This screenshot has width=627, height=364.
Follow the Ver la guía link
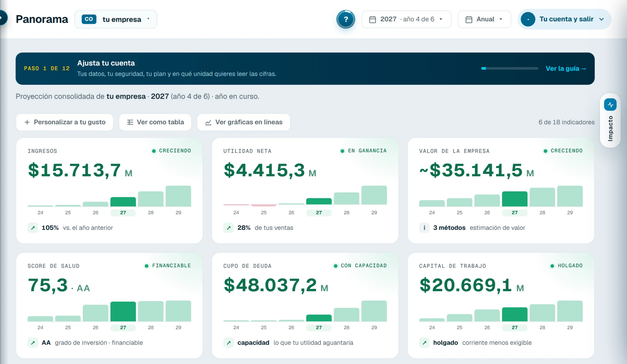click(566, 69)
